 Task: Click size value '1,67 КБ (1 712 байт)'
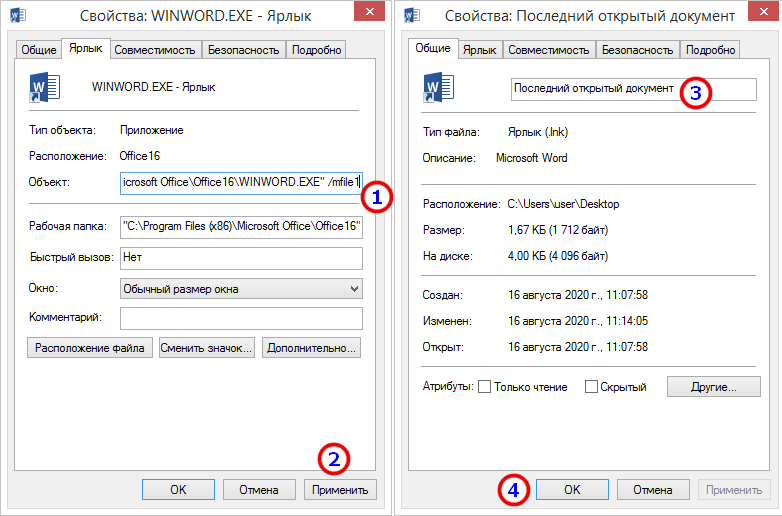pos(558,230)
